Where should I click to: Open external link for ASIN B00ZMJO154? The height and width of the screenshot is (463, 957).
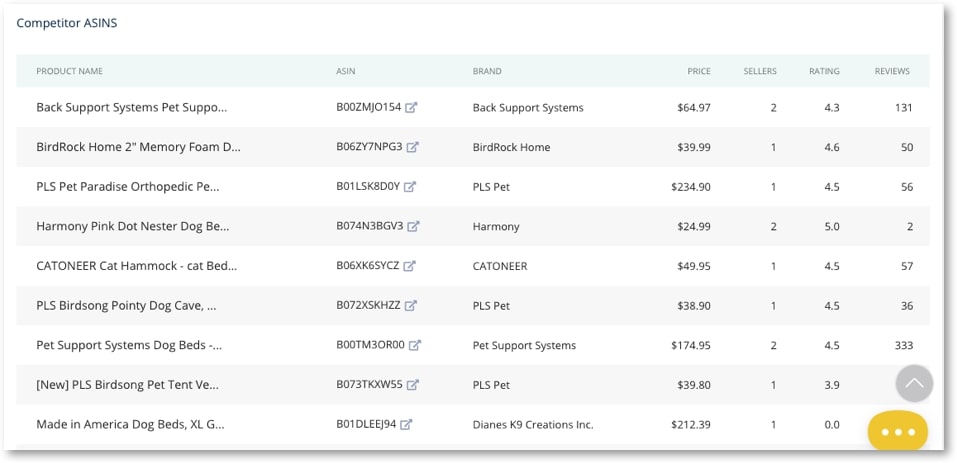point(411,107)
